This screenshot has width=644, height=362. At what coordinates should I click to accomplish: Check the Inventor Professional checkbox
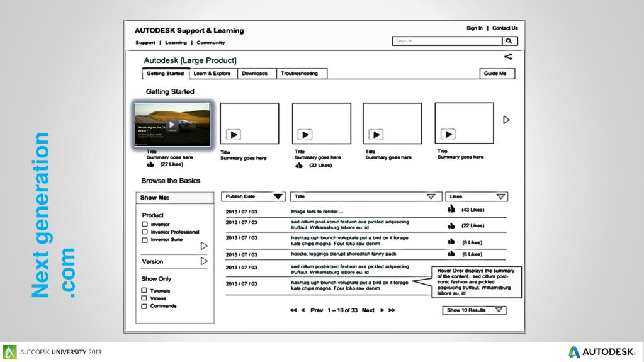click(145, 232)
